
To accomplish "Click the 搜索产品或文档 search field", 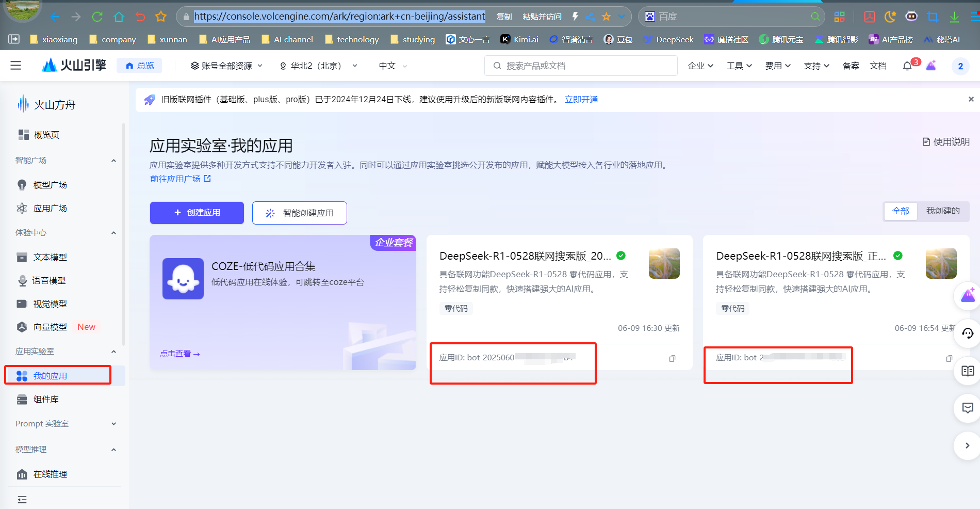I will point(580,66).
